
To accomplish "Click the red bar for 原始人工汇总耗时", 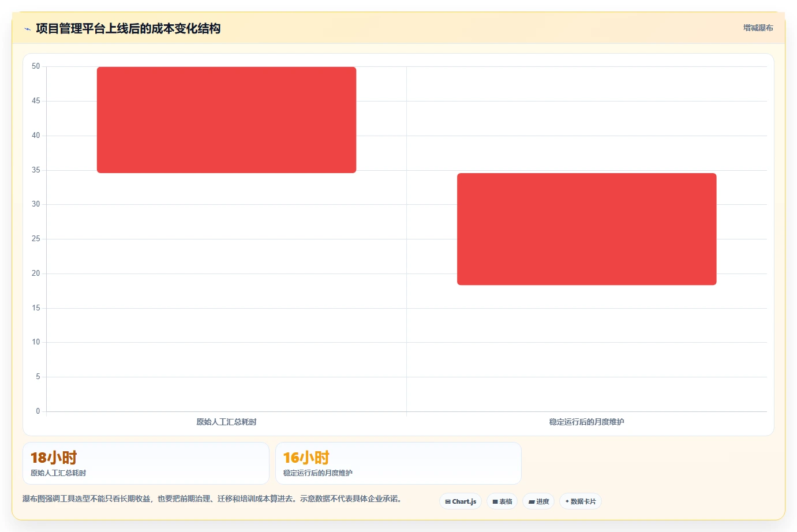I will [226, 120].
